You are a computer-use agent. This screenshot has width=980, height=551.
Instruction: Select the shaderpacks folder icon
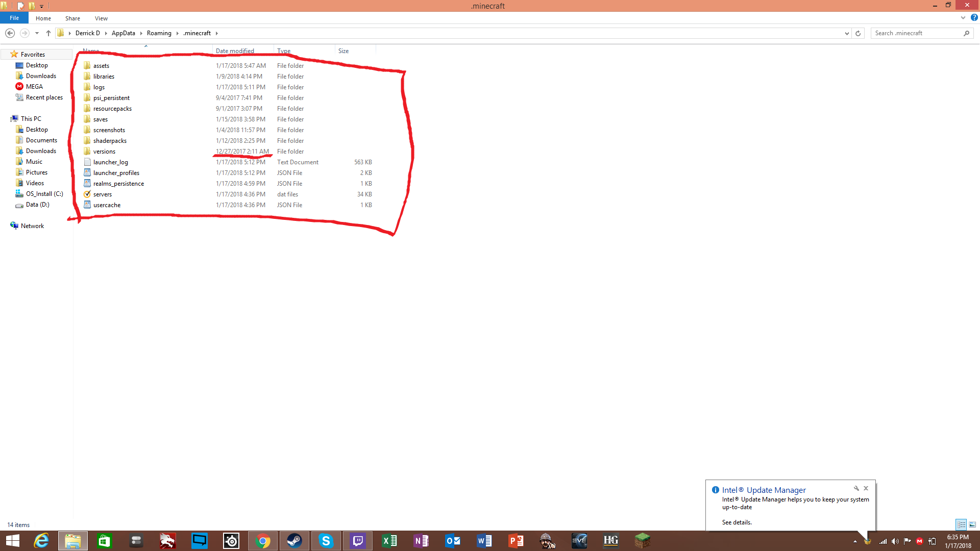click(x=87, y=141)
